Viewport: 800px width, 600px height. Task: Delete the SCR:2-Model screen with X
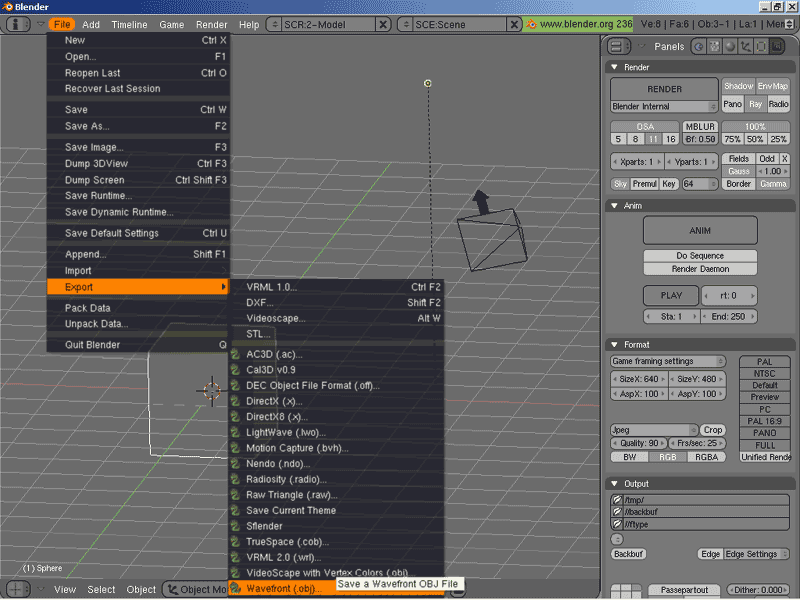[383, 24]
